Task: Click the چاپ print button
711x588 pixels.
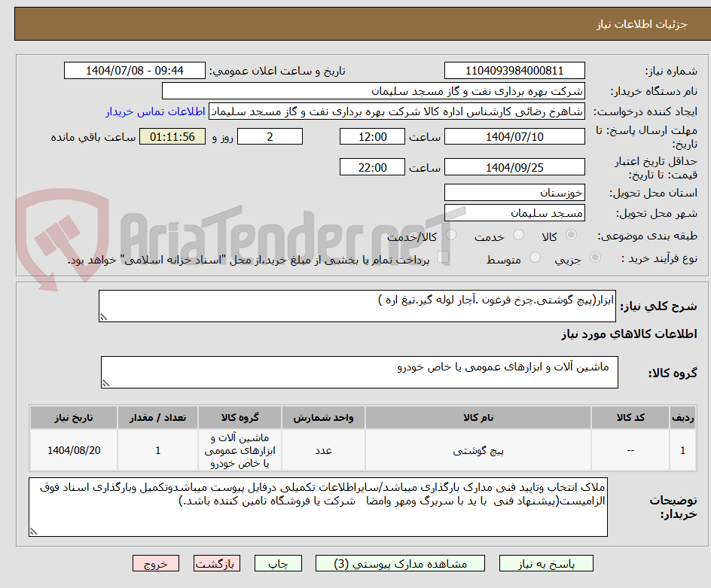Action: click(x=278, y=563)
